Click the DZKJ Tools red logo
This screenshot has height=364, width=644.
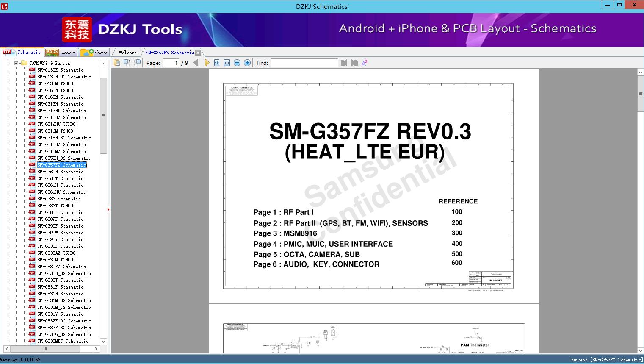pos(77,29)
